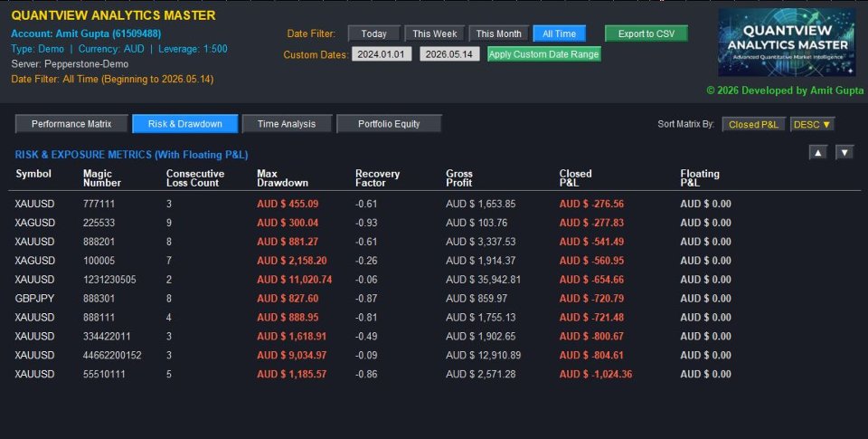This screenshot has height=439, width=868.
Task: Edit the start date 2024.01.01 field
Action: pyautogui.click(x=382, y=54)
